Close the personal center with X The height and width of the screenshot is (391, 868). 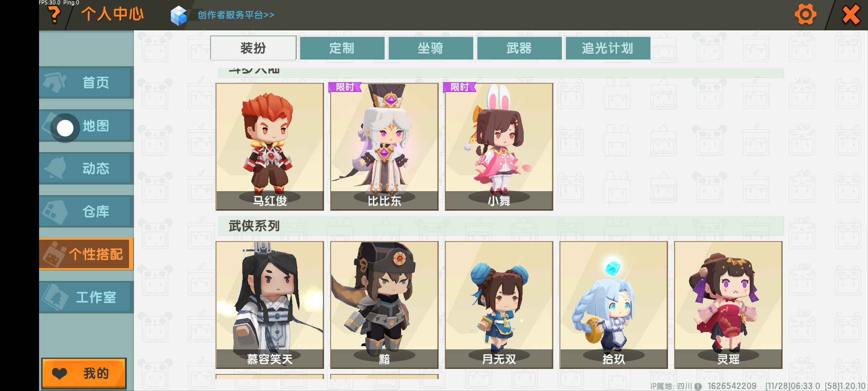[851, 15]
